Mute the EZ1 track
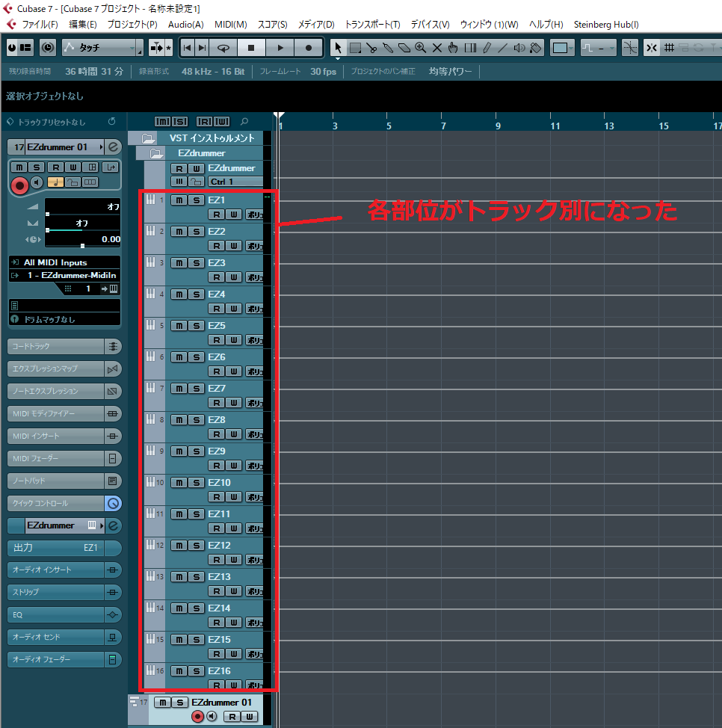 [x=179, y=200]
